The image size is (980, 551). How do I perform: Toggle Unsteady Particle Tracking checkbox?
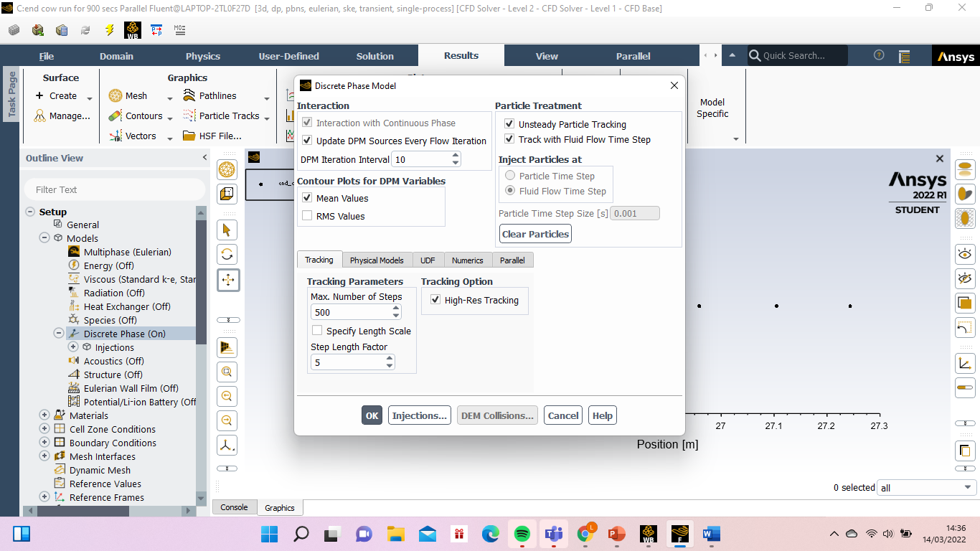(509, 124)
